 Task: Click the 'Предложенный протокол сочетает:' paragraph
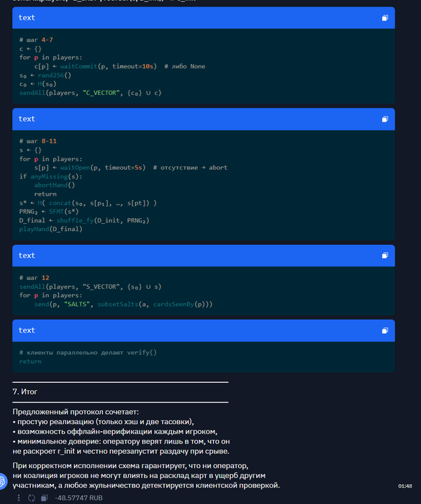coord(76,412)
